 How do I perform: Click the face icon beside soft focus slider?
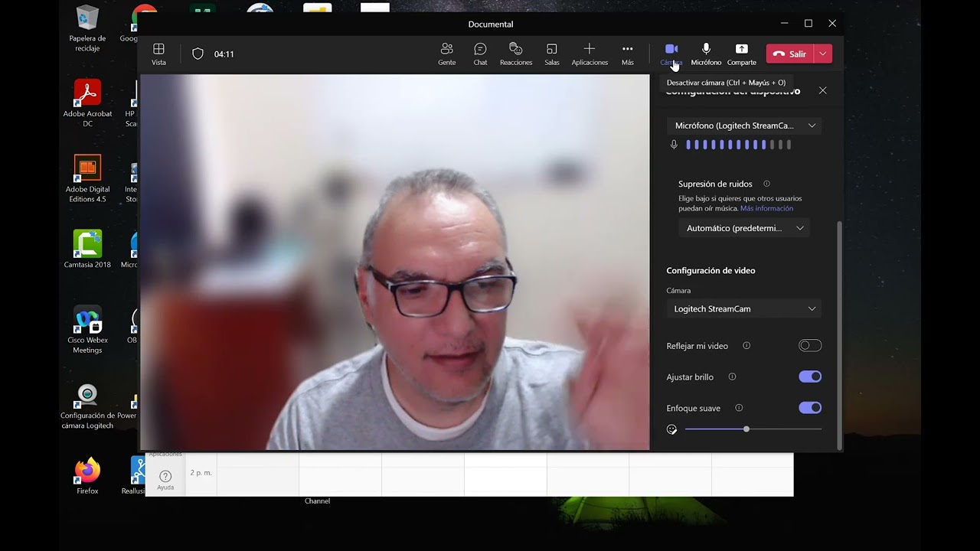672,429
